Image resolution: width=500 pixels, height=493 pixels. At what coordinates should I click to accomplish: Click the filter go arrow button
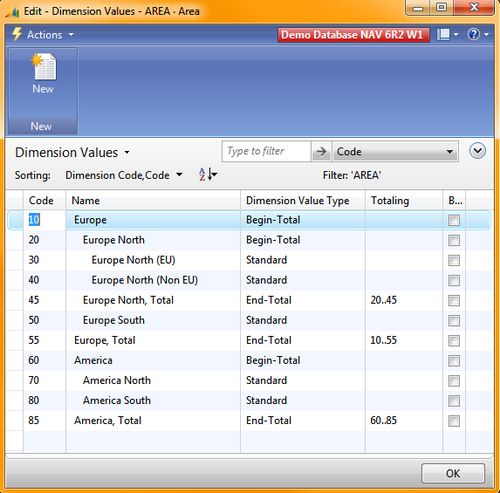point(321,152)
